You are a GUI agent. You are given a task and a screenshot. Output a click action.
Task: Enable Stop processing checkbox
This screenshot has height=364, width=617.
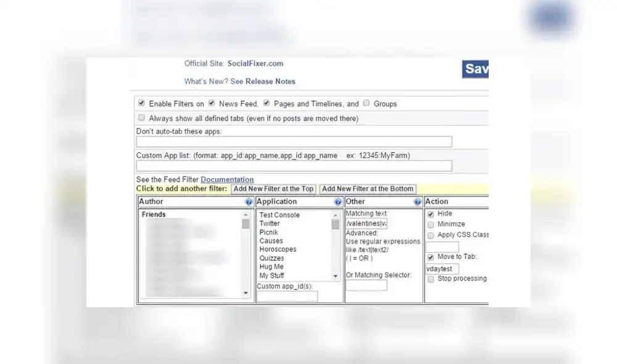[430, 279]
